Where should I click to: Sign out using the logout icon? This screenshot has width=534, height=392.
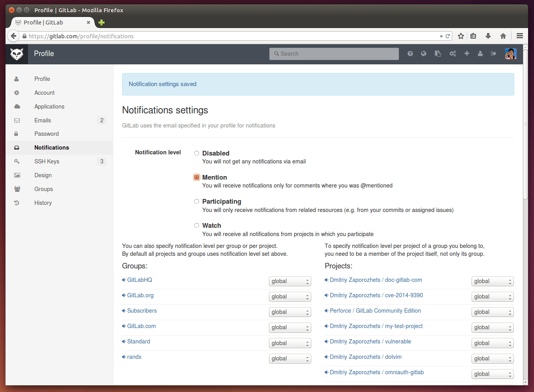[x=494, y=53]
